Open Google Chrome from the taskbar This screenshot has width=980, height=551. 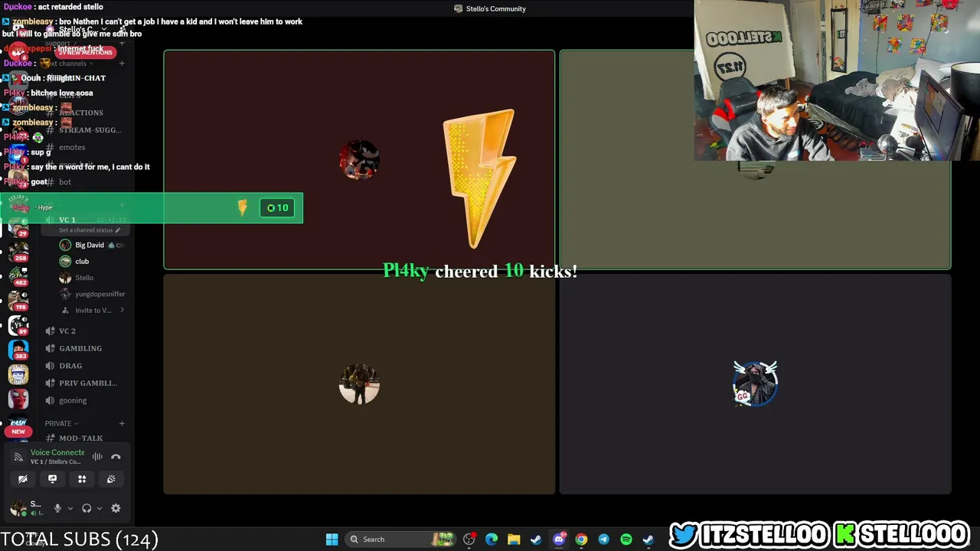click(x=581, y=540)
